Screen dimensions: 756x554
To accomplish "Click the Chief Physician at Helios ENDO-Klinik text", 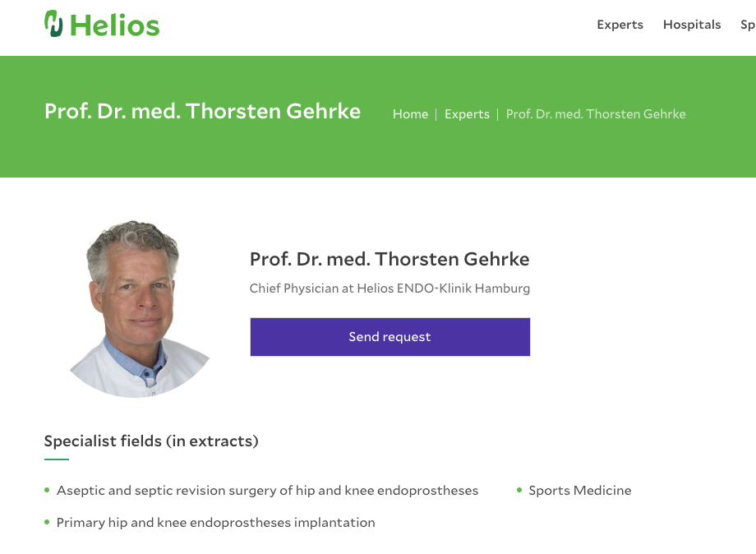I will [390, 289].
